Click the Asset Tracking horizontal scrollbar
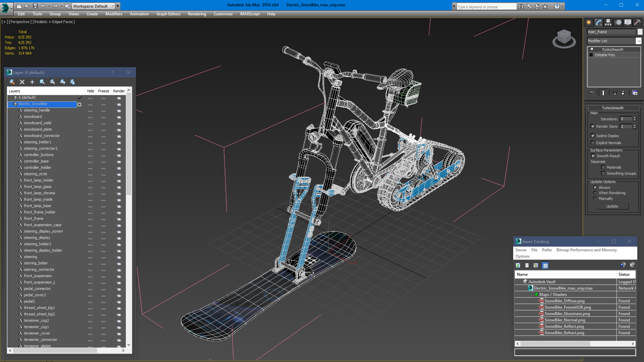Image resolution: width=644 pixels, height=362 pixels. click(555, 344)
